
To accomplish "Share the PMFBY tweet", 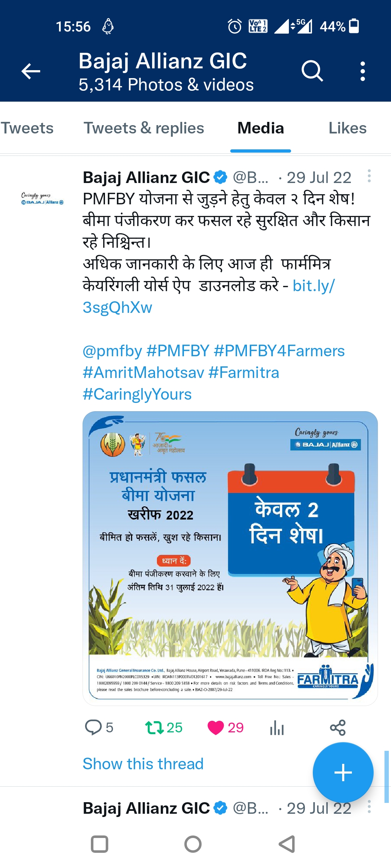I will (338, 727).
